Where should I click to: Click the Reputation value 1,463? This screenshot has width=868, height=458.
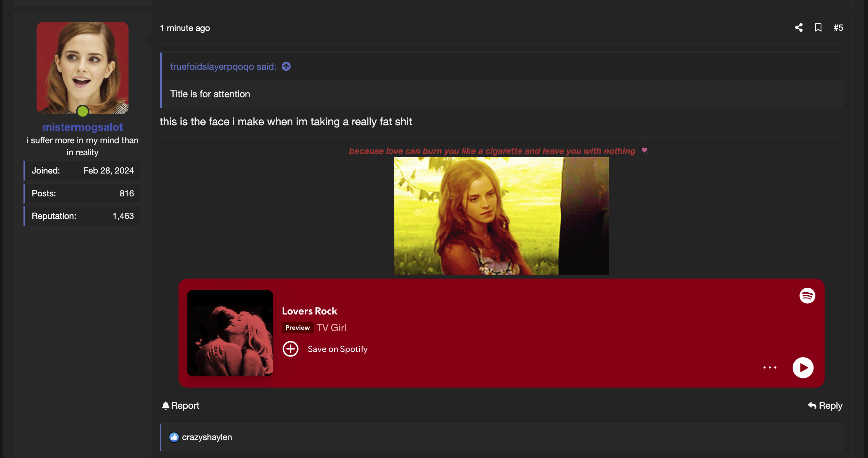[x=123, y=216]
